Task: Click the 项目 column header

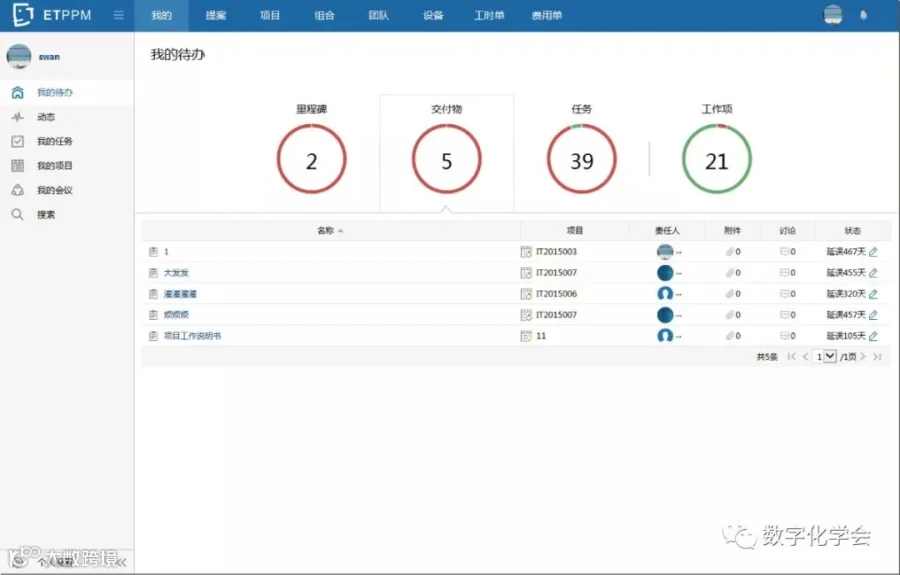Action: 575,230
